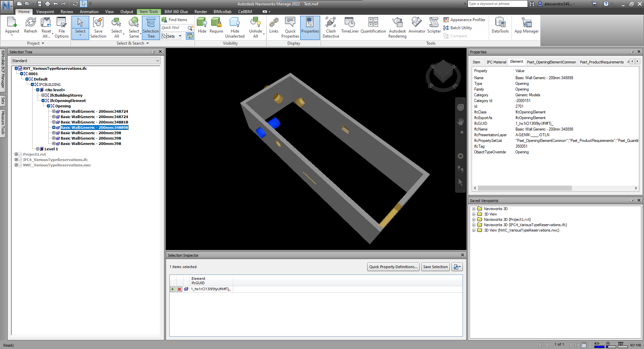Expand the Select & Search group panel
644x349 pixels.
click(132, 43)
